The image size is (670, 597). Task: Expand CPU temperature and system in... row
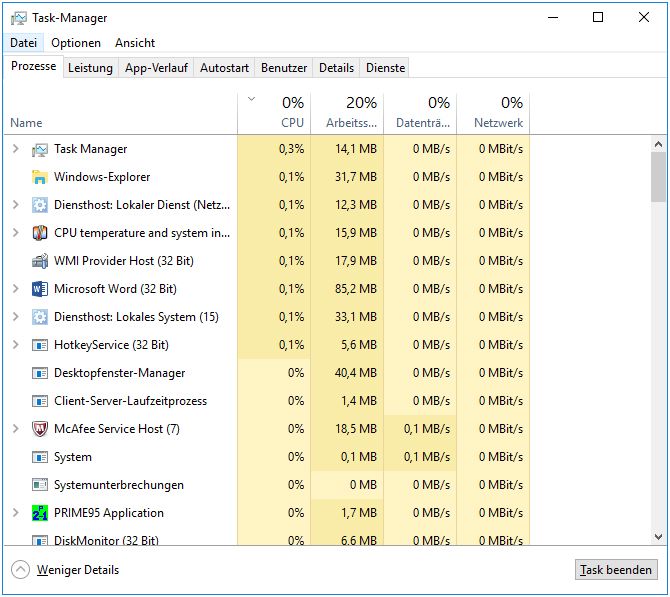pyautogui.click(x=16, y=233)
